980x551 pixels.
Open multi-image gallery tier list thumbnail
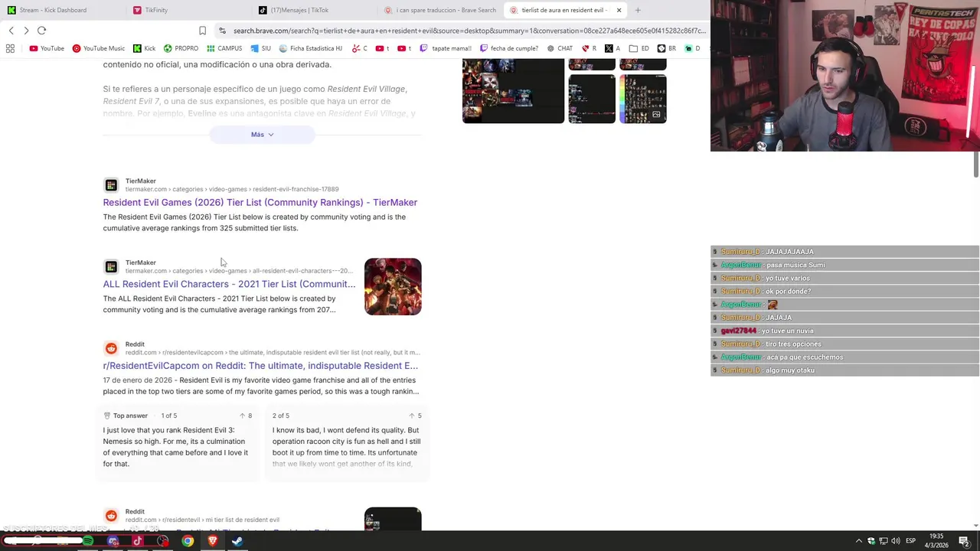pos(642,99)
